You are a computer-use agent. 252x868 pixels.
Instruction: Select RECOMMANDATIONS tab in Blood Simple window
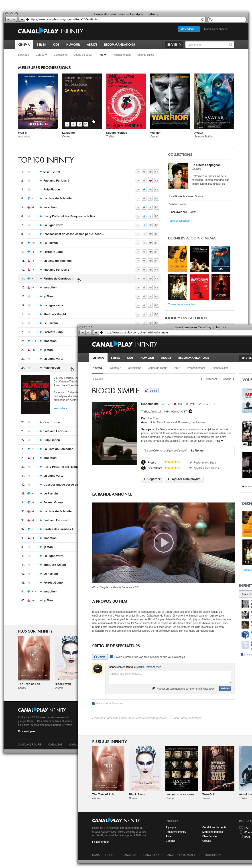194,358
